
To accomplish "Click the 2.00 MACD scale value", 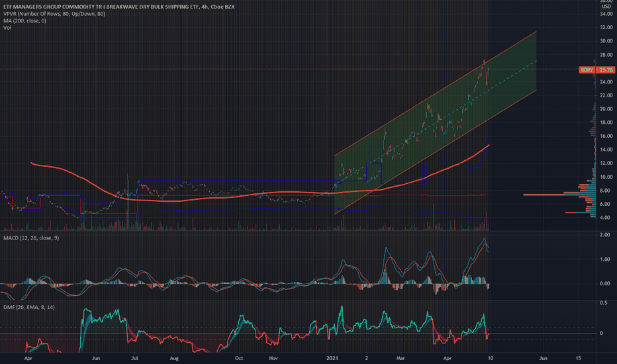I will click(x=606, y=235).
